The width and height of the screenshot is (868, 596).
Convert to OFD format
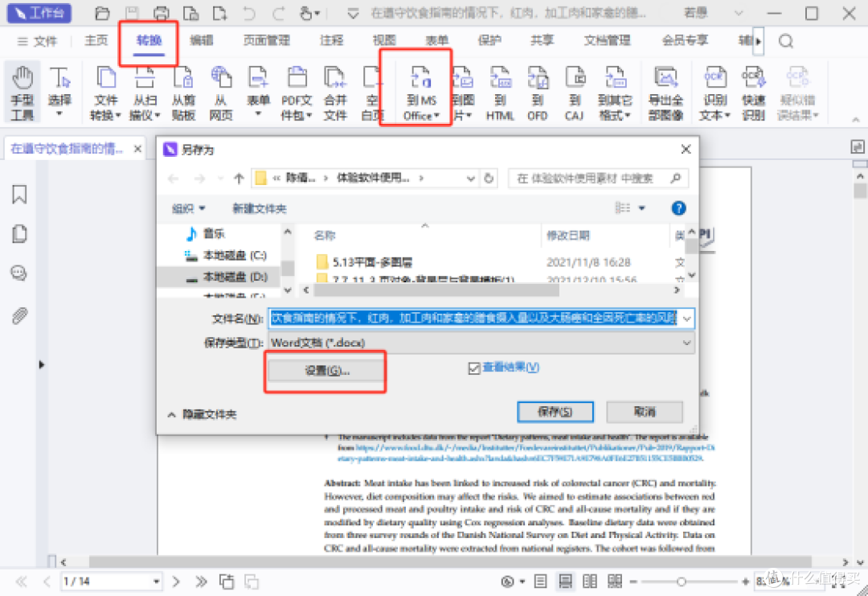tap(538, 92)
